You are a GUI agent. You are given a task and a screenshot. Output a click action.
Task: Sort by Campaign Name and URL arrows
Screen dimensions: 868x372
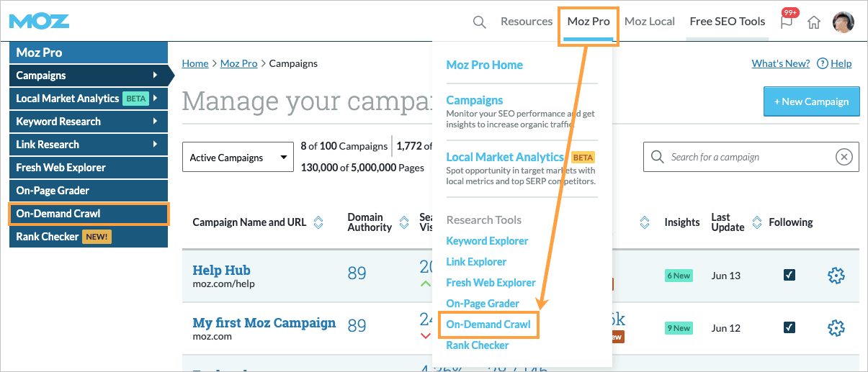(318, 222)
